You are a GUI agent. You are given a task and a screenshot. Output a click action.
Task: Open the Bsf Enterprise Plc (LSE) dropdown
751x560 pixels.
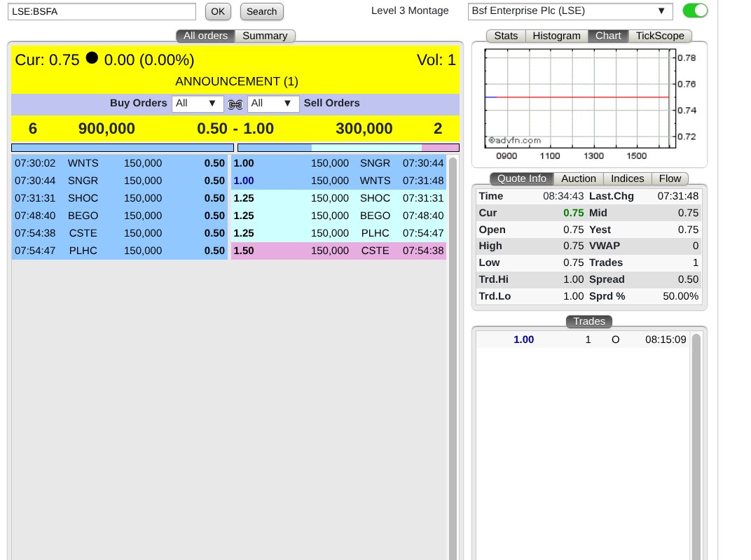click(x=570, y=11)
